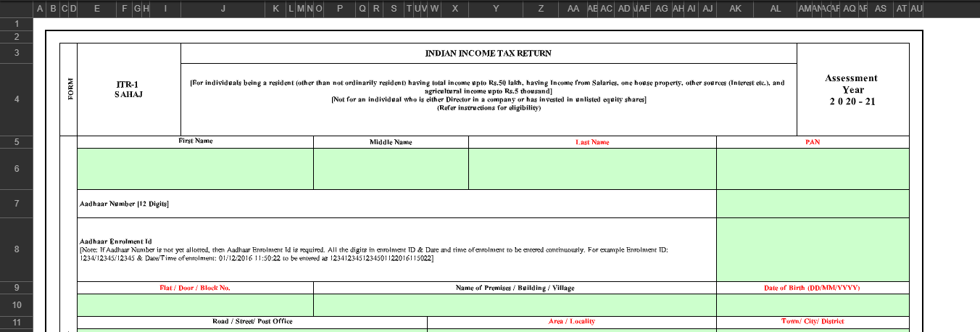The image size is (980, 332).
Task: Select row 9 header
Action: tap(16, 288)
